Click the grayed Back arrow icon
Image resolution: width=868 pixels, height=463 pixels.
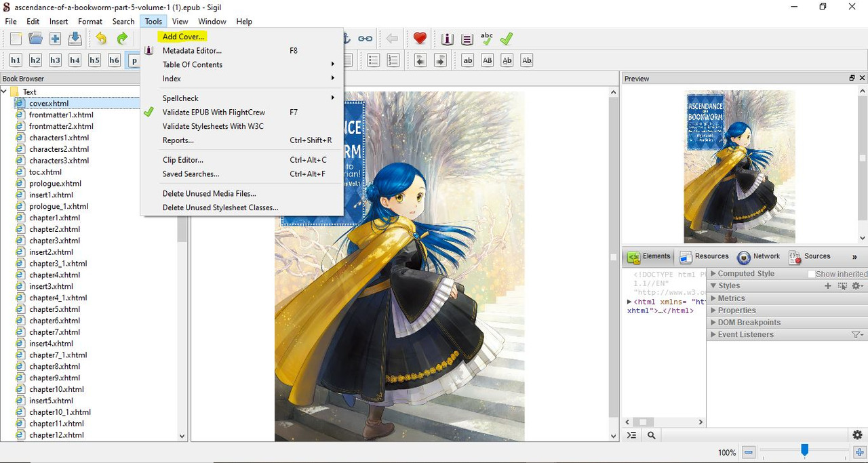click(392, 39)
